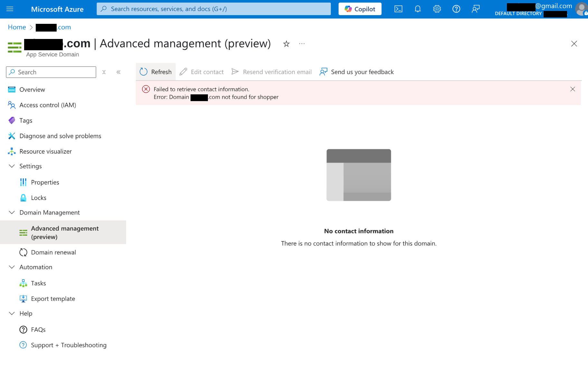The width and height of the screenshot is (588, 380).
Task: Click the Locks icon
Action: click(x=23, y=198)
